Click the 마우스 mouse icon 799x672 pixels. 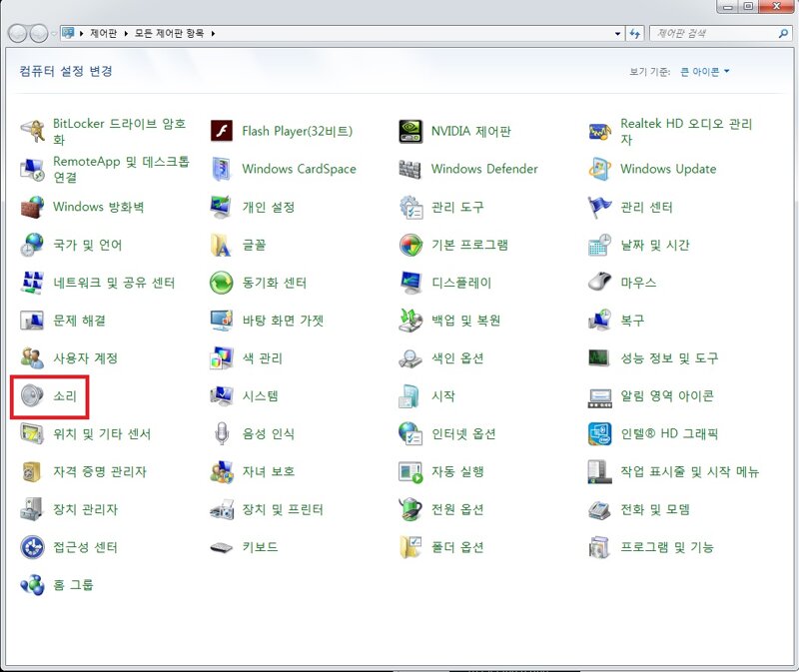coord(600,283)
